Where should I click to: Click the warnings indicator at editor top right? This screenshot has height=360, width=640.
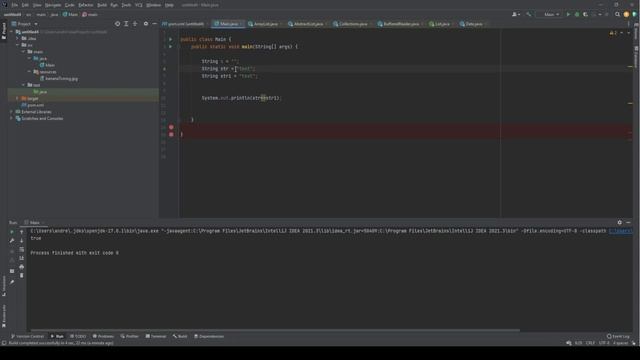613,33
